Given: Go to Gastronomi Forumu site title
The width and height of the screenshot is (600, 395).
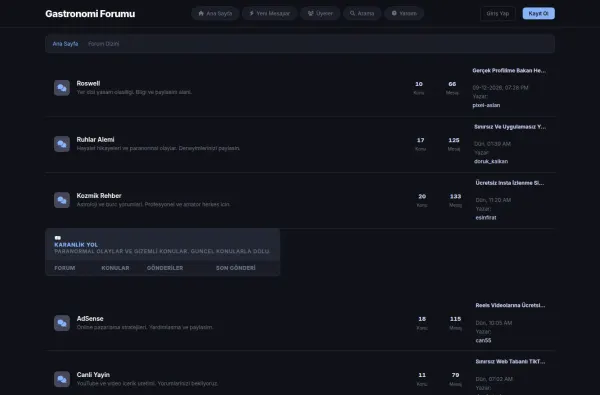Looking at the screenshot, I should tap(90, 14).
